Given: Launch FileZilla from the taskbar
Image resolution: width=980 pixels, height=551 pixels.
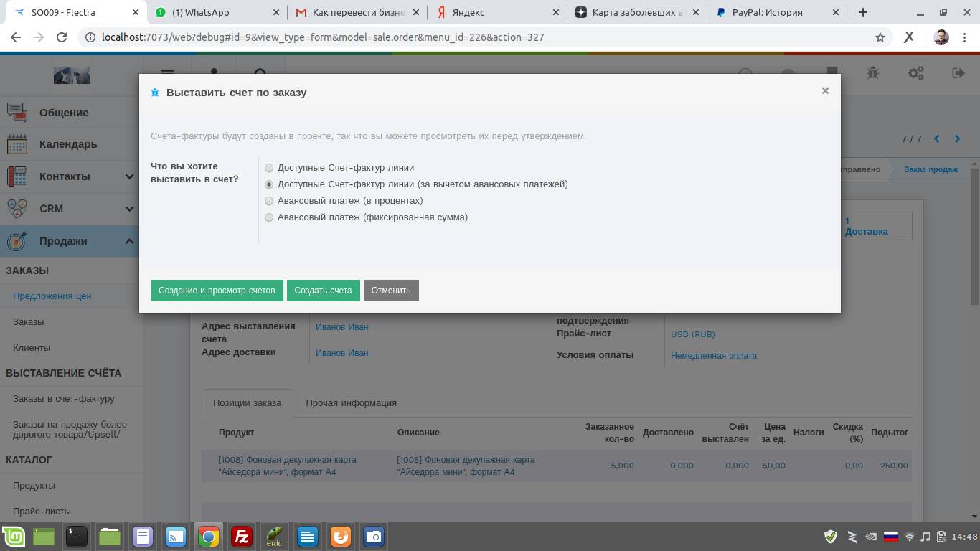Looking at the screenshot, I should pos(242,537).
